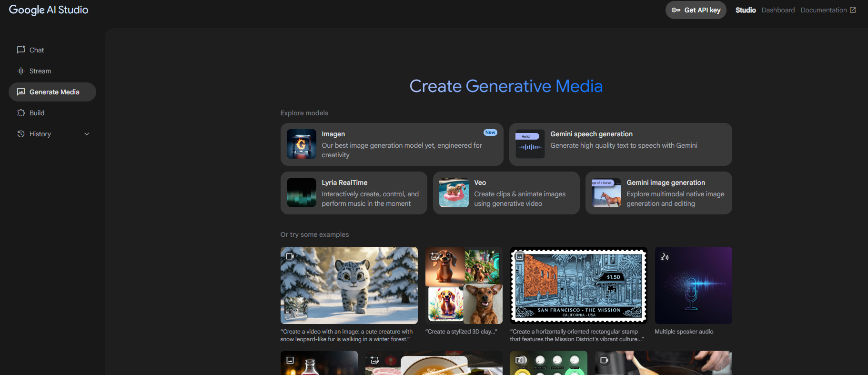
Task: Open the Veo model card
Action: click(x=506, y=193)
